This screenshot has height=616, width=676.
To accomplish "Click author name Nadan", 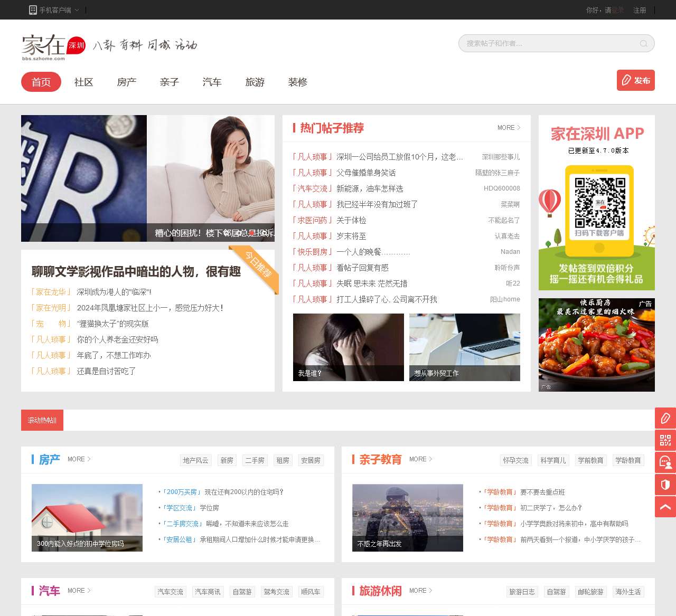I will (x=510, y=252).
